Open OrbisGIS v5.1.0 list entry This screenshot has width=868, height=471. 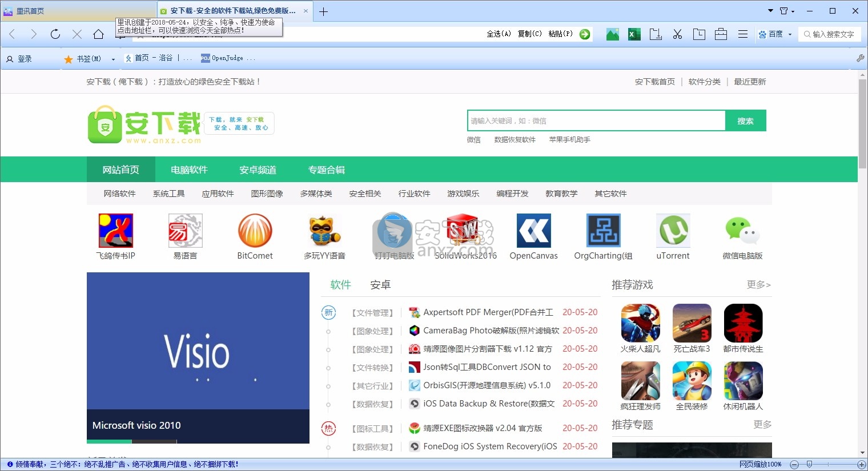pos(487,385)
